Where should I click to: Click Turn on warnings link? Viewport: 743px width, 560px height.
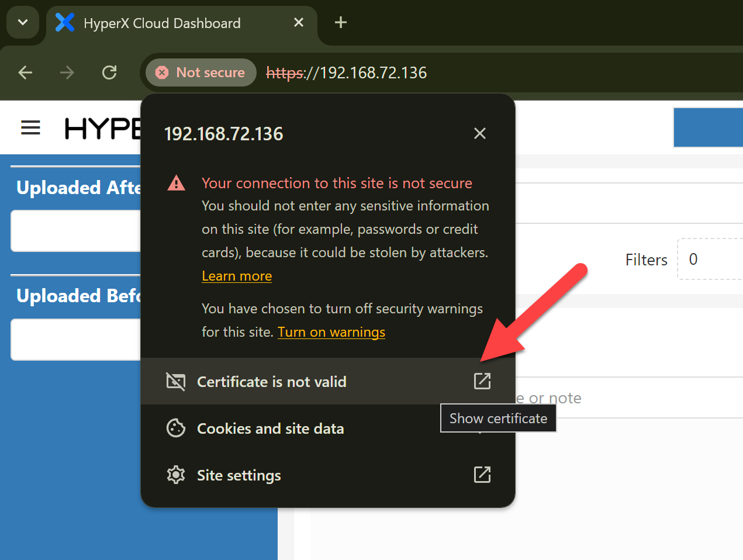point(331,332)
